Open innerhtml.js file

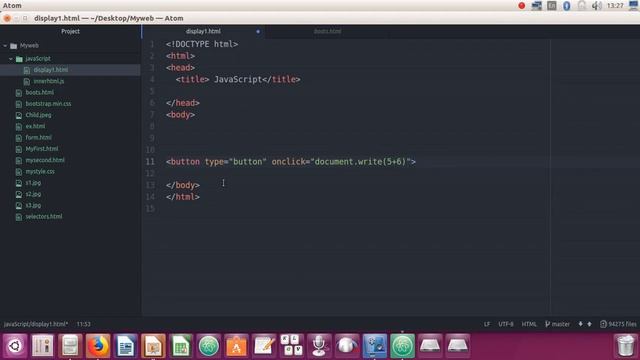pos(49,81)
